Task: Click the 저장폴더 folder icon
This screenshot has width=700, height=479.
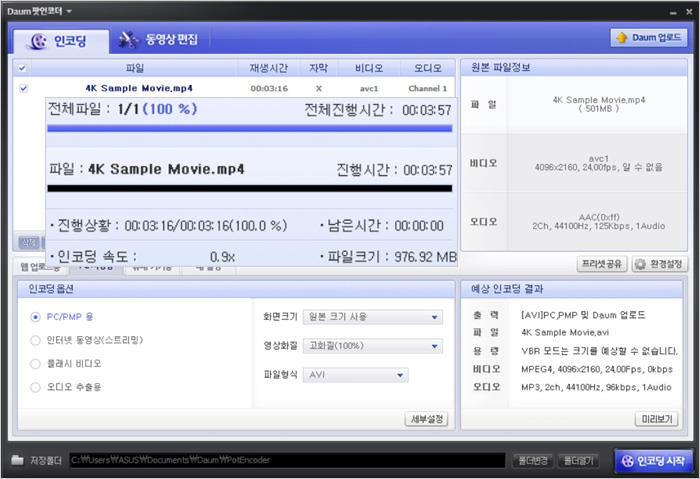Action: click(x=18, y=461)
